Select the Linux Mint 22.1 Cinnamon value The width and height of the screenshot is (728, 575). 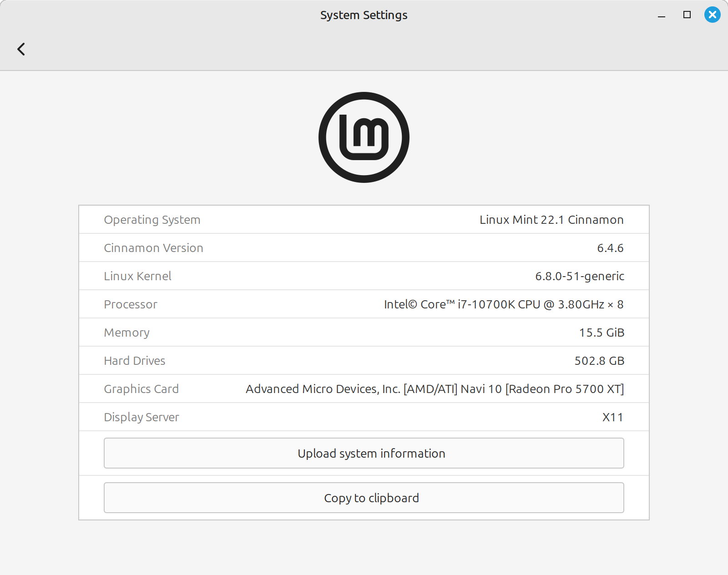tap(551, 220)
